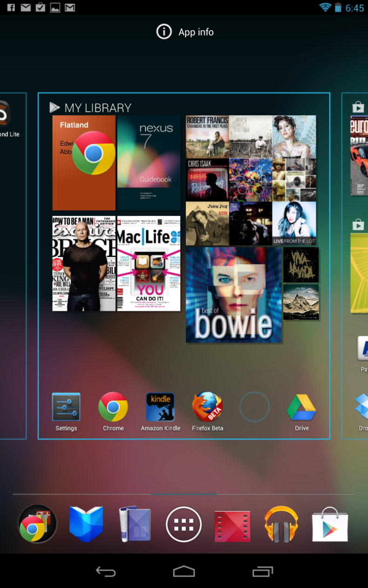368x588 pixels.
Task: Tap the Back navigation button
Action: coord(106,571)
